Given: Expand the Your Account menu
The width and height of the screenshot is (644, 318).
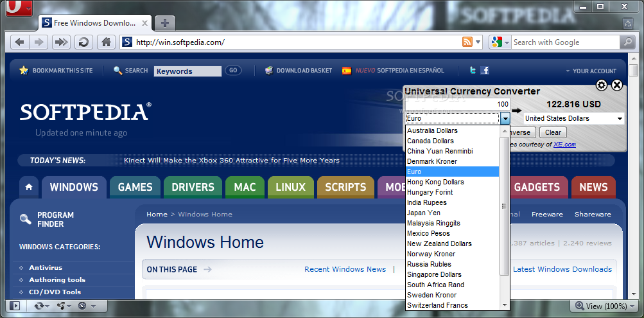Looking at the screenshot, I should (x=591, y=71).
